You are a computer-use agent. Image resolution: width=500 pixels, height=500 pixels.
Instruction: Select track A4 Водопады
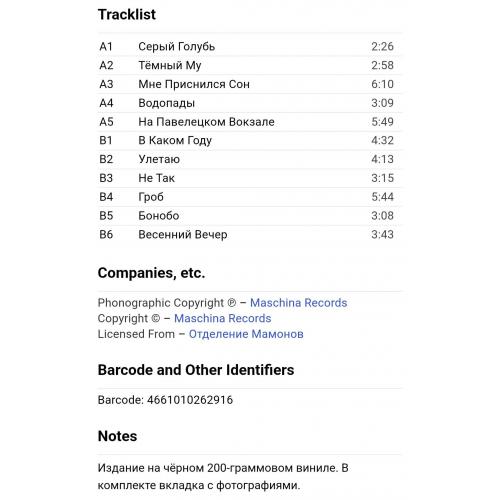[250, 103]
